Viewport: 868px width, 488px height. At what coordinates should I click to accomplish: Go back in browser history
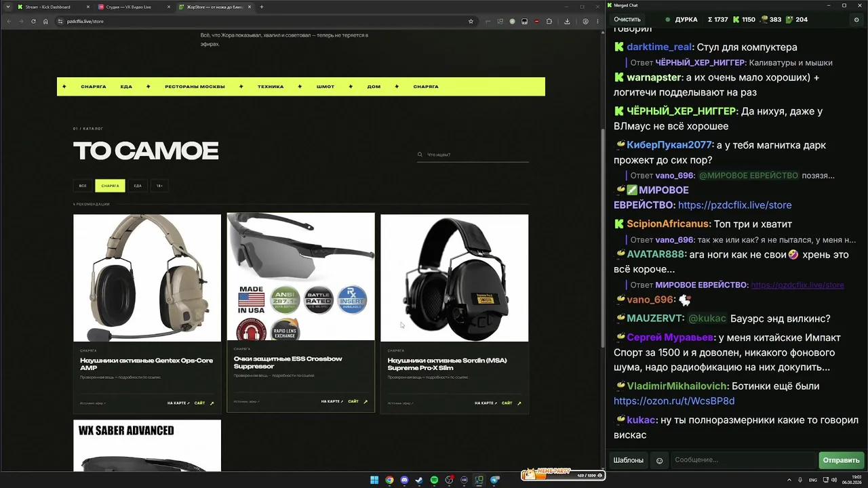9,21
